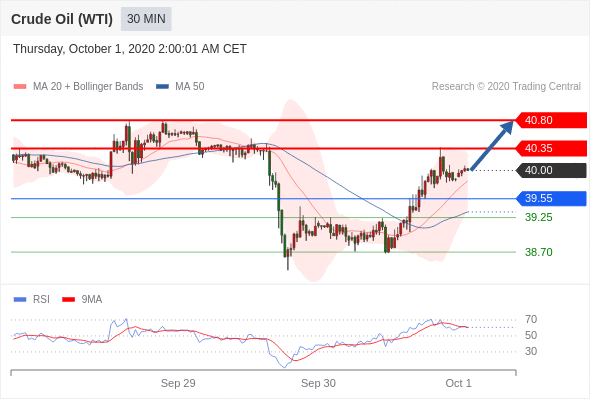Viewport: 590px width, 400px height.
Task: Click the RSI 70 level label
Action: (x=531, y=319)
